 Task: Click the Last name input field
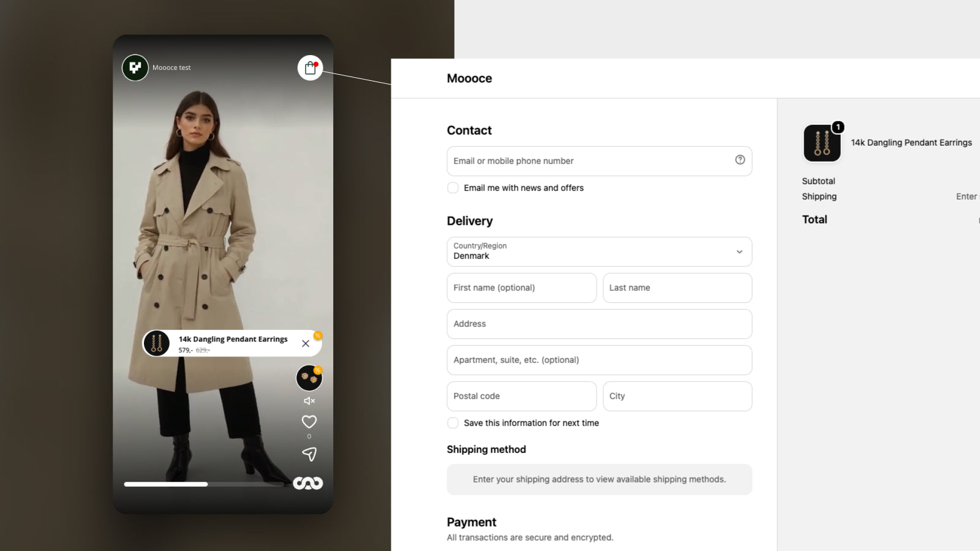coord(677,288)
